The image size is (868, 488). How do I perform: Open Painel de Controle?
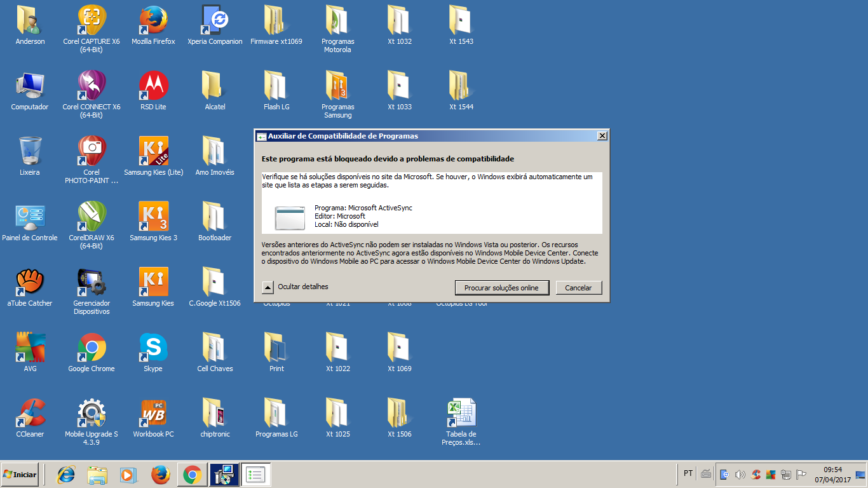[30, 222]
